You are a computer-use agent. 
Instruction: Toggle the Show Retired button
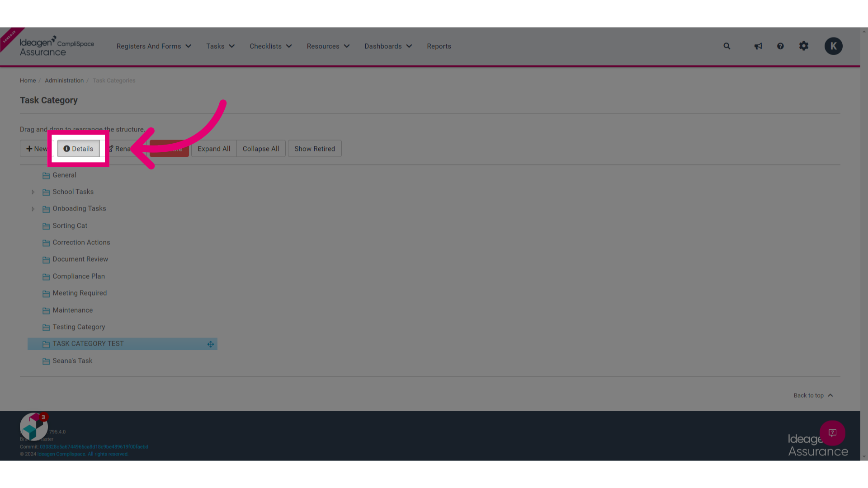[315, 149]
